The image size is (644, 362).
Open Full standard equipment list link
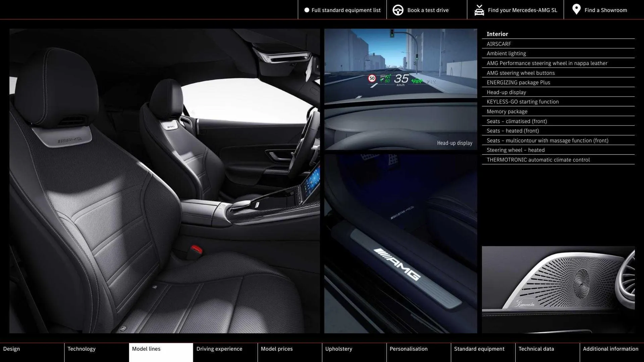pyautogui.click(x=346, y=10)
